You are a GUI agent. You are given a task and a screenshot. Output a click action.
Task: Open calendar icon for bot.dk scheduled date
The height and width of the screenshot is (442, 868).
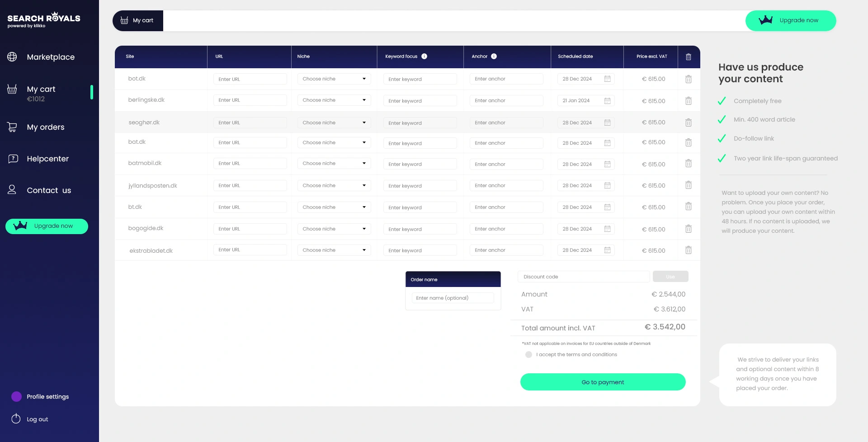[607, 79]
